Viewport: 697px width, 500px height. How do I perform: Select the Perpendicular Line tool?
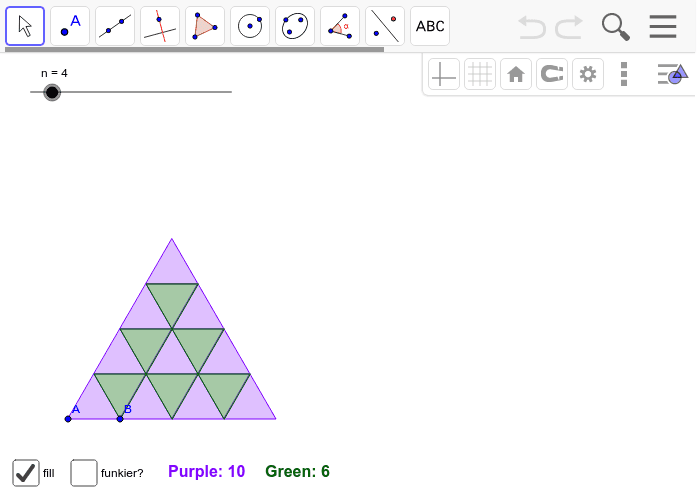[160, 26]
